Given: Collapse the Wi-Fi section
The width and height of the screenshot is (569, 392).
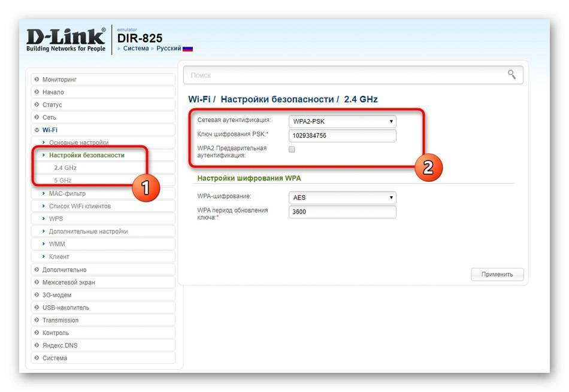Looking at the screenshot, I should [x=103, y=130].
